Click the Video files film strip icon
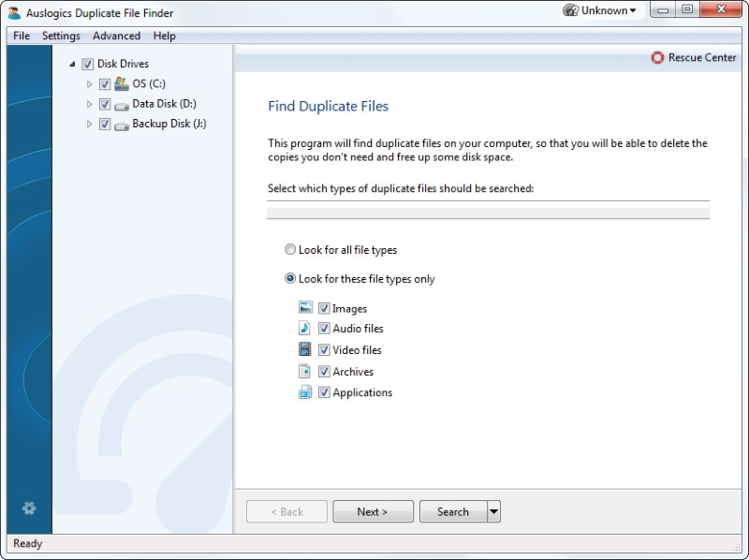 coord(305,349)
